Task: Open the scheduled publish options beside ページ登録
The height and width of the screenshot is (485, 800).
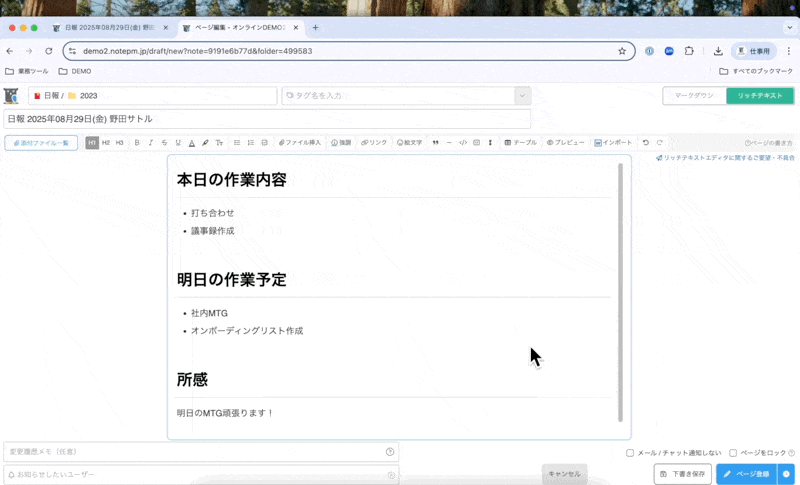Action: [787, 474]
